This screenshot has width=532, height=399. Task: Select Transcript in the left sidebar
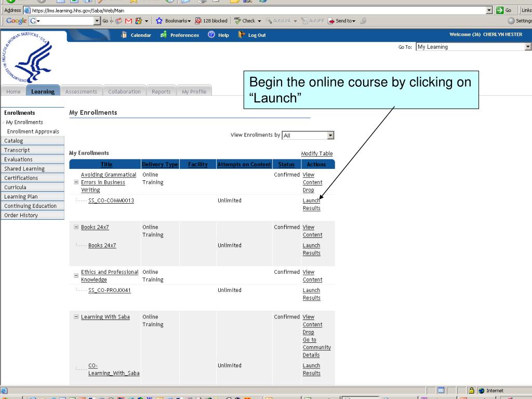click(17, 150)
